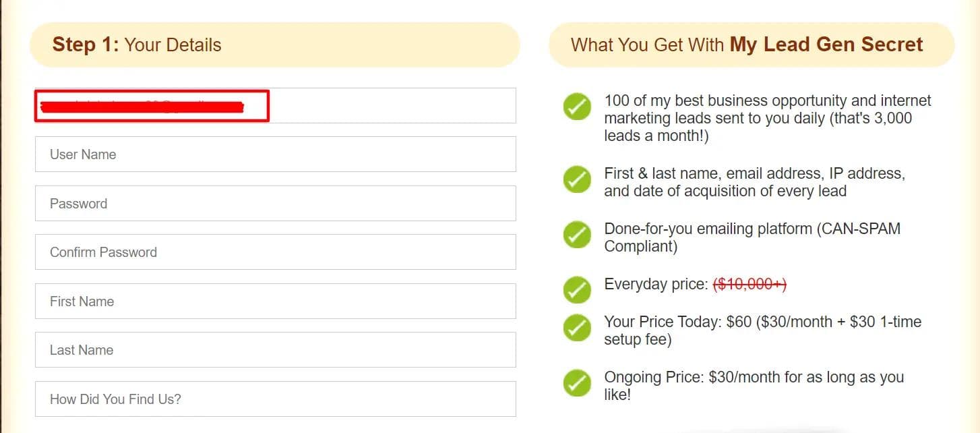
Task: Focus the Confirm Password field
Action: (x=275, y=252)
